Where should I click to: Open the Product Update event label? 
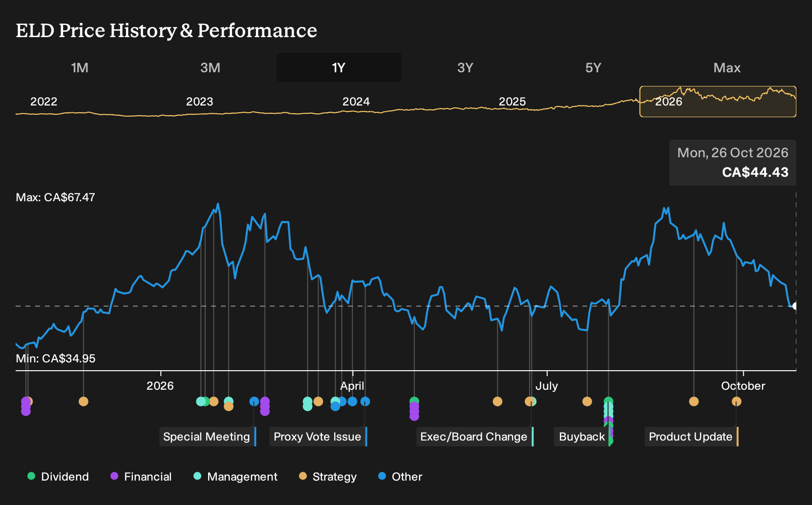[691, 437]
